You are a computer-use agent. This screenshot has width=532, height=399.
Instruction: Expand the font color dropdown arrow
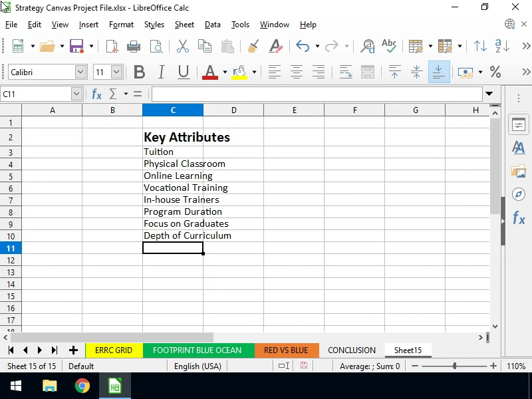coord(225,72)
